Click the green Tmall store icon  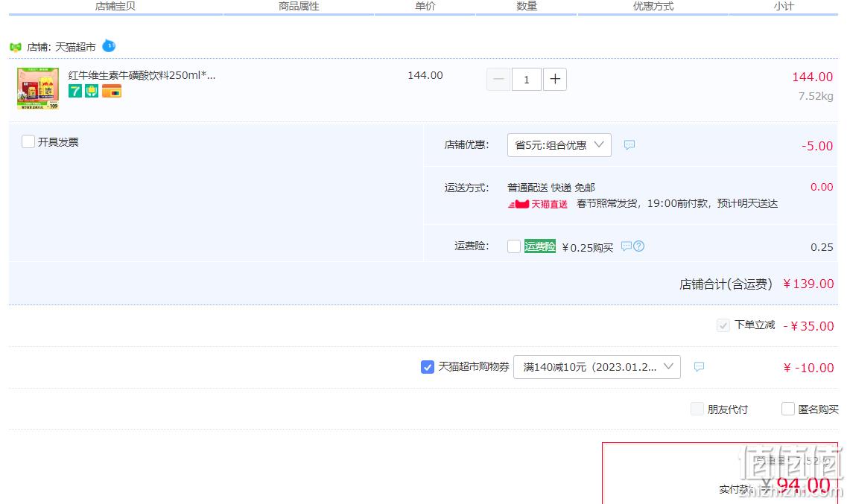pos(15,47)
